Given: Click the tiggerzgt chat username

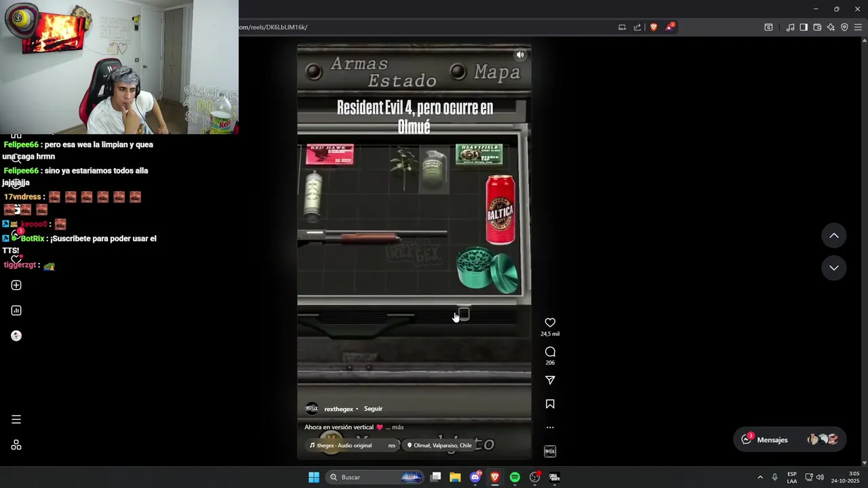Looking at the screenshot, I should (20, 265).
